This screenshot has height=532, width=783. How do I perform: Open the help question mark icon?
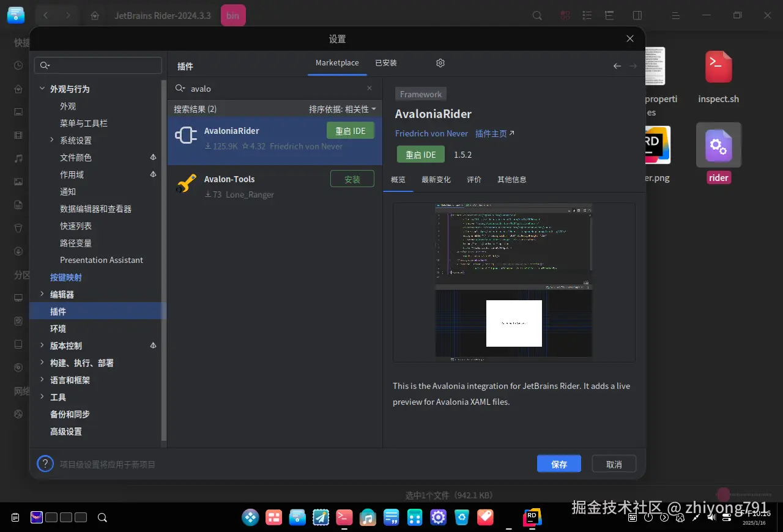(x=45, y=464)
